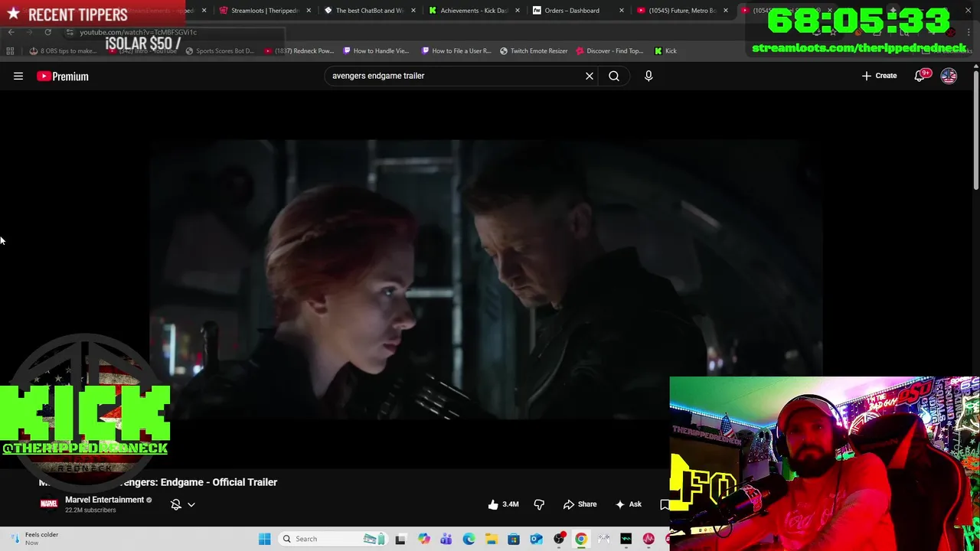Screen dimensions: 980x551
Task: Click the Marvel channel avatar logo
Action: pyautogui.click(x=49, y=504)
